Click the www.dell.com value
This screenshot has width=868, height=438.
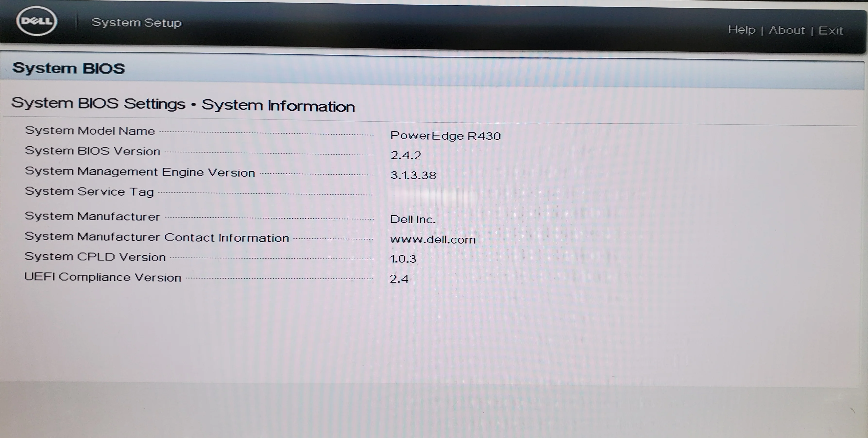point(433,240)
